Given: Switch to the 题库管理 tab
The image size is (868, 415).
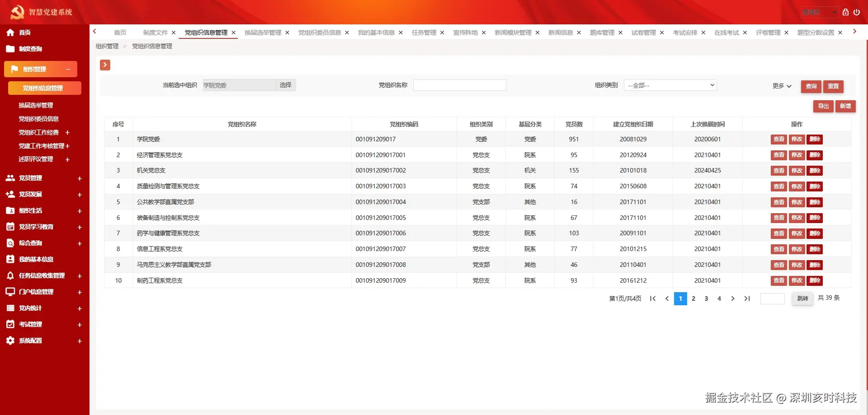Looking at the screenshot, I should (x=602, y=33).
